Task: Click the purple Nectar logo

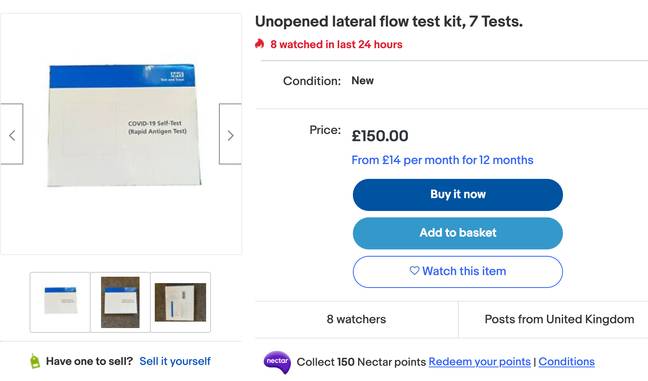Action: tap(277, 362)
